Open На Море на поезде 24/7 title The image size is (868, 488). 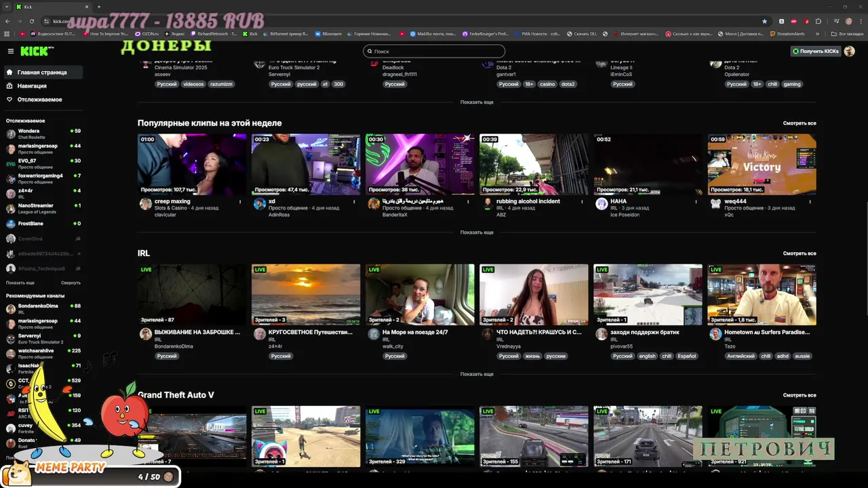pos(415,332)
